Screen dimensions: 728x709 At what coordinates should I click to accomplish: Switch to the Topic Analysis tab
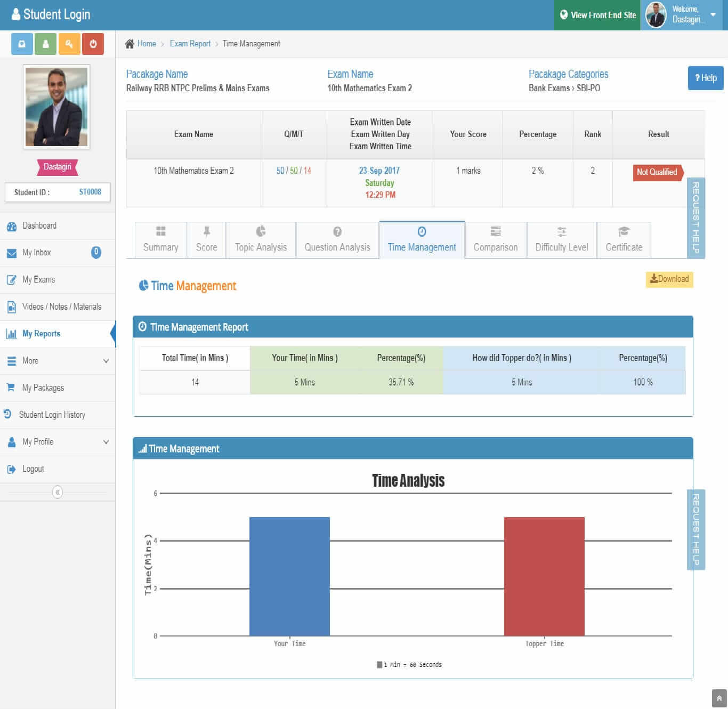pos(261,240)
